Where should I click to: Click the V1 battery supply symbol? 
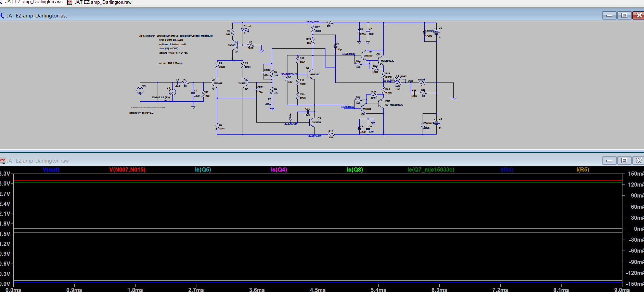coord(437,33)
